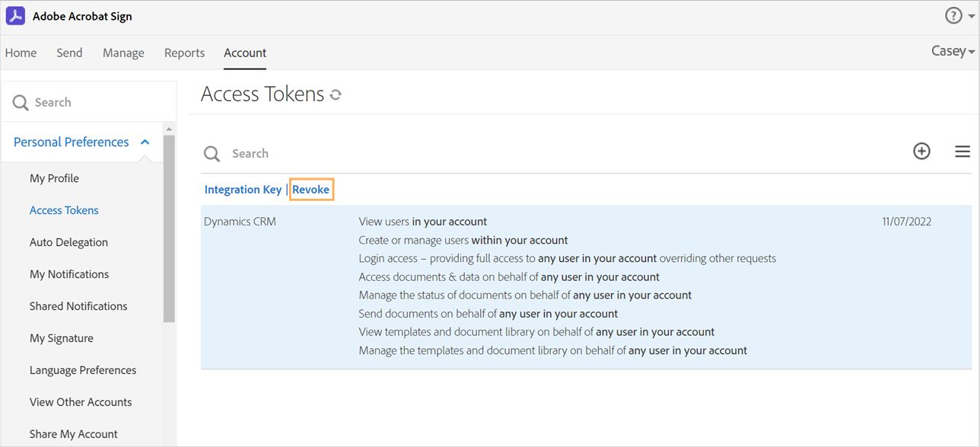Click the sidebar vertical scrollbar
Image resolution: width=980 pixels, height=447 pixels.
[x=169, y=228]
